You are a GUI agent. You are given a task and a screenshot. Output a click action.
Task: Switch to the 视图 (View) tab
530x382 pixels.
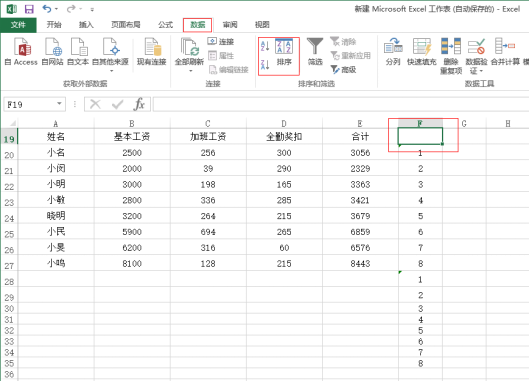click(x=262, y=25)
